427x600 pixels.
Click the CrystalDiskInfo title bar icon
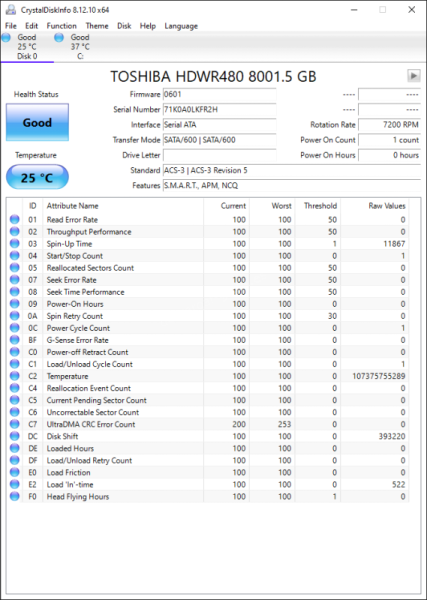click(11, 10)
